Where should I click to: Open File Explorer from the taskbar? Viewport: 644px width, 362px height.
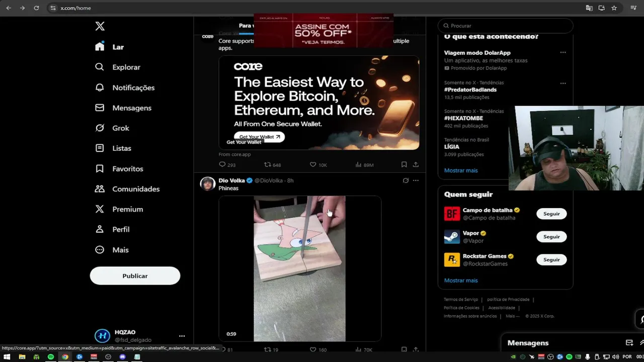coord(22,357)
